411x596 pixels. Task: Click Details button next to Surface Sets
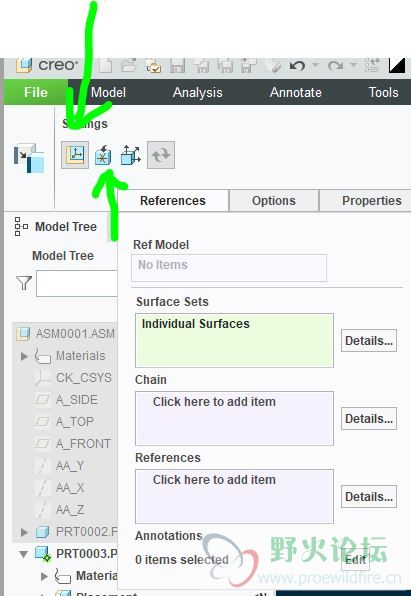[x=369, y=341]
